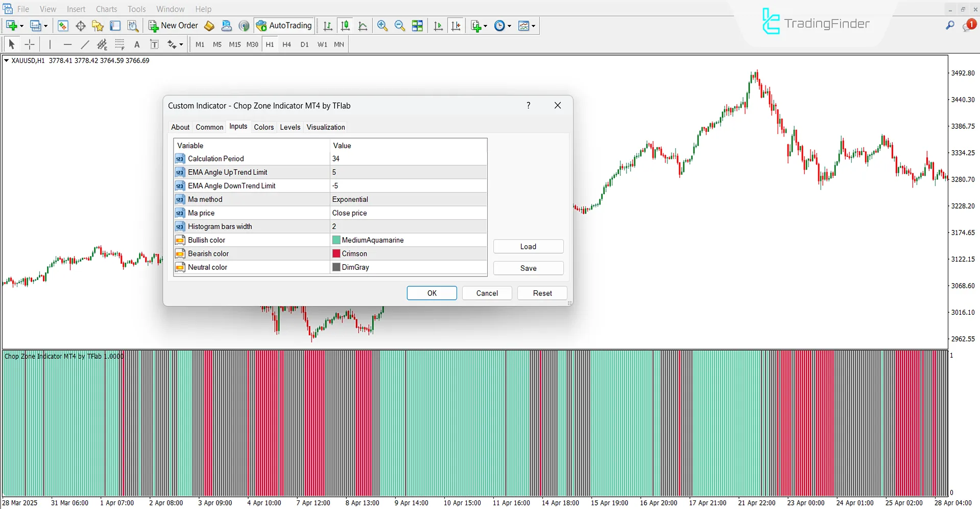Open the chart Templates dropdown
Viewport: 980px width, 509px height.
(527, 26)
